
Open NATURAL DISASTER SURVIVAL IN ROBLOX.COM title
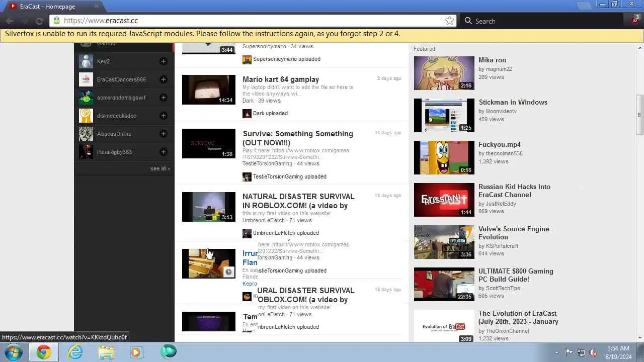[298, 201]
